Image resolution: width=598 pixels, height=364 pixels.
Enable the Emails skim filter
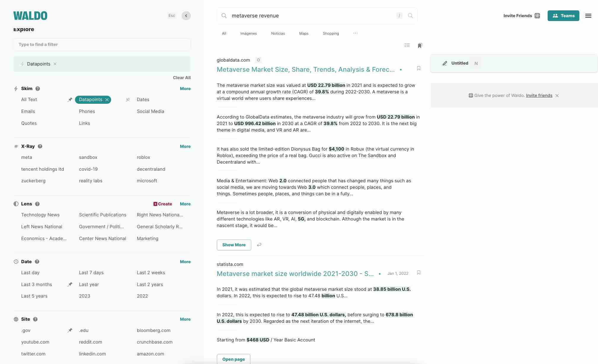[28, 111]
